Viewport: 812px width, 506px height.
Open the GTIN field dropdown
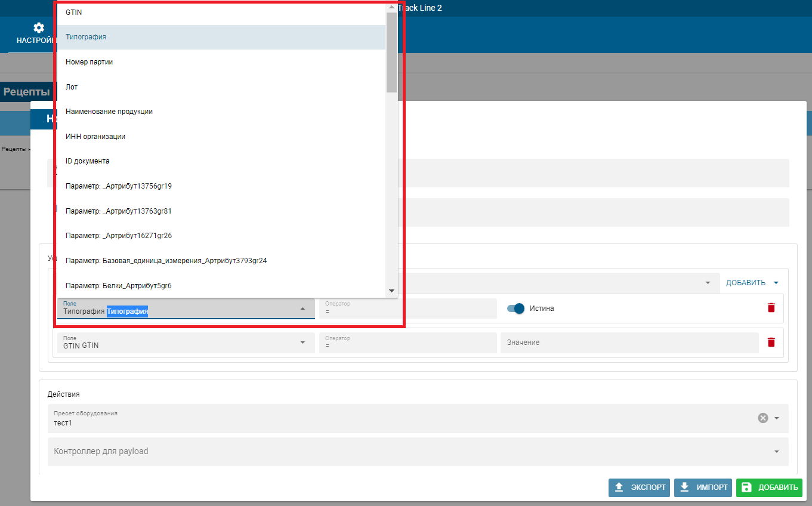coord(302,343)
